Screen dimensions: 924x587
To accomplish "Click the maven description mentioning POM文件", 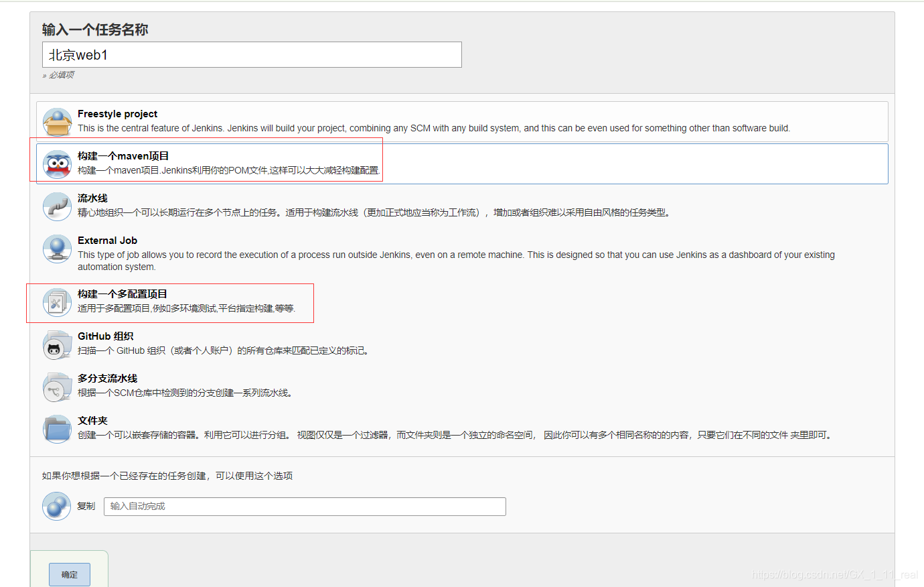I will click(x=229, y=170).
